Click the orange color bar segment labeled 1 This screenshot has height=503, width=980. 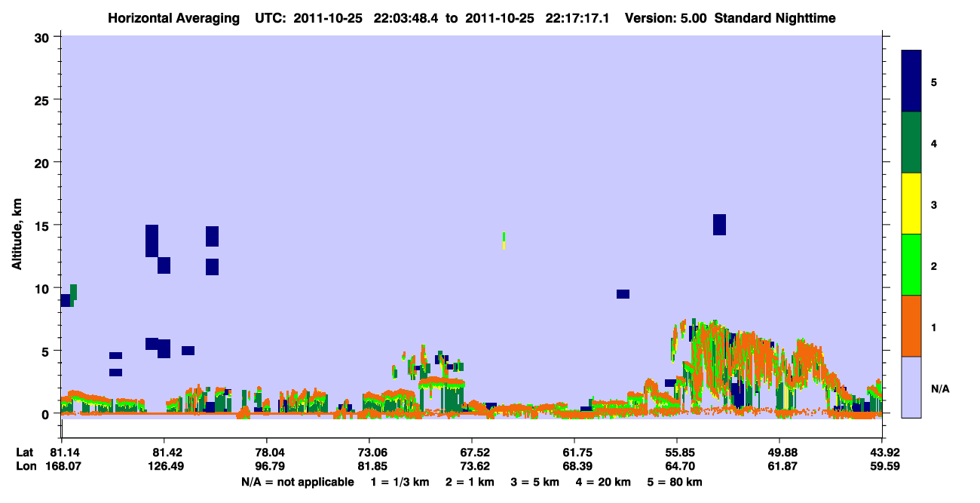tap(911, 326)
